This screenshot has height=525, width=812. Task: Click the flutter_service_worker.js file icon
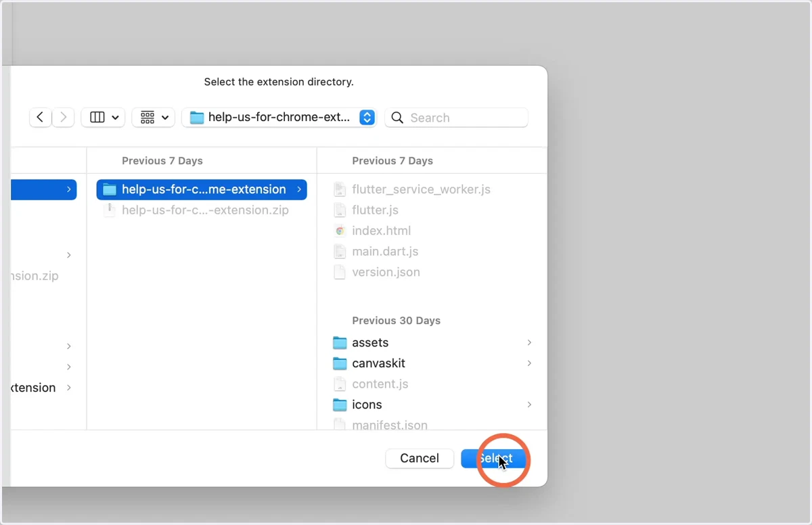(x=340, y=189)
